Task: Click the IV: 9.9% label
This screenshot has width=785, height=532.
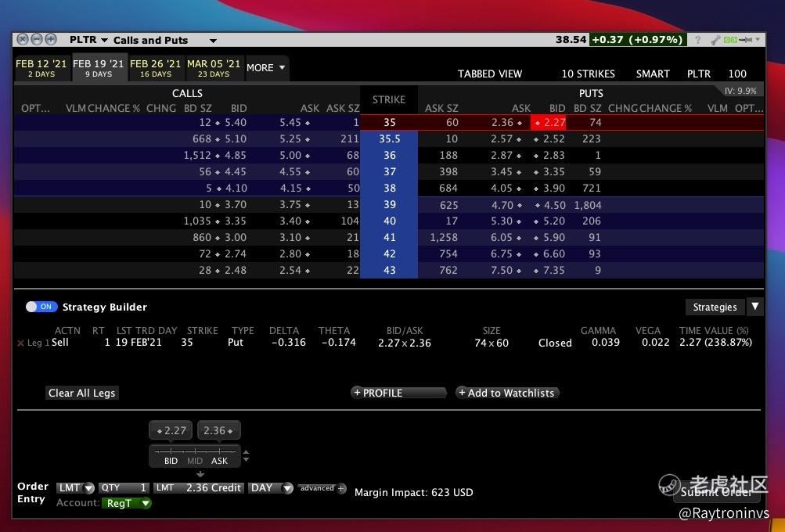Action: click(740, 91)
